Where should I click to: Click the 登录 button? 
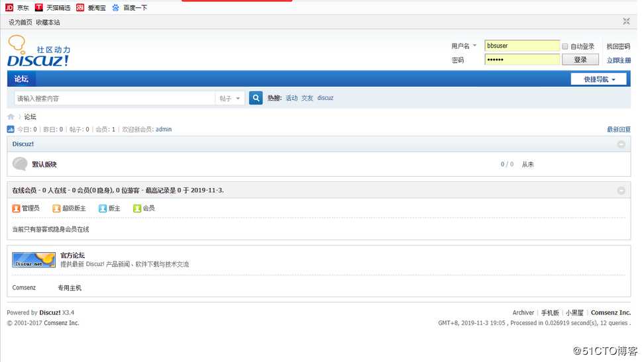click(x=580, y=60)
